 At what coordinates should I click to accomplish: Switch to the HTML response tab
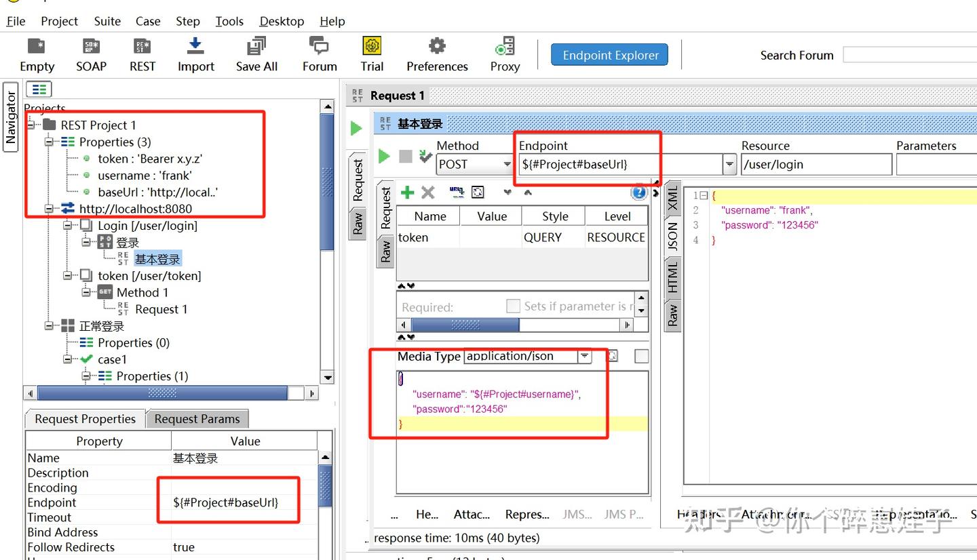pos(672,277)
